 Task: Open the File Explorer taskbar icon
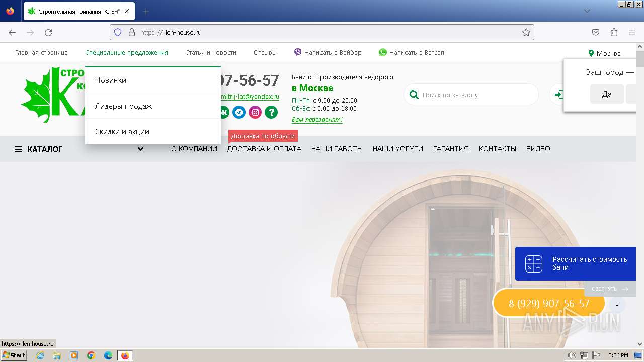coord(57,355)
